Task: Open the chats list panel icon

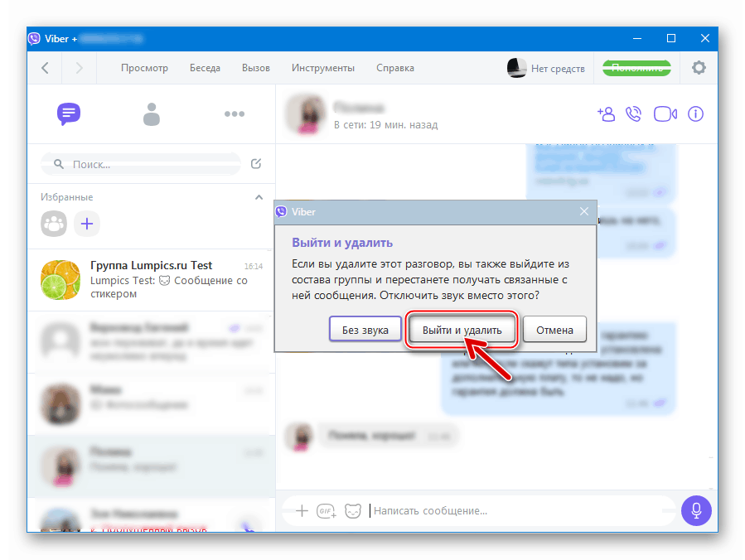Action: tap(69, 114)
